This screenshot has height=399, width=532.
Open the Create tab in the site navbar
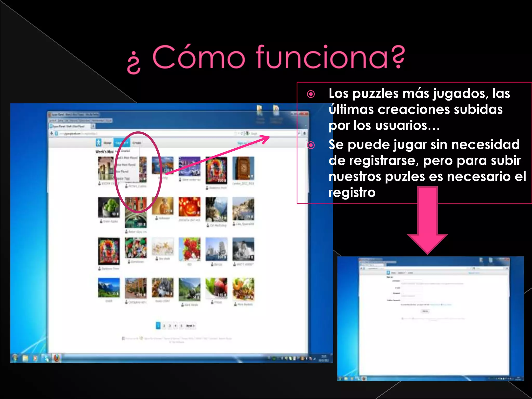coord(137,143)
